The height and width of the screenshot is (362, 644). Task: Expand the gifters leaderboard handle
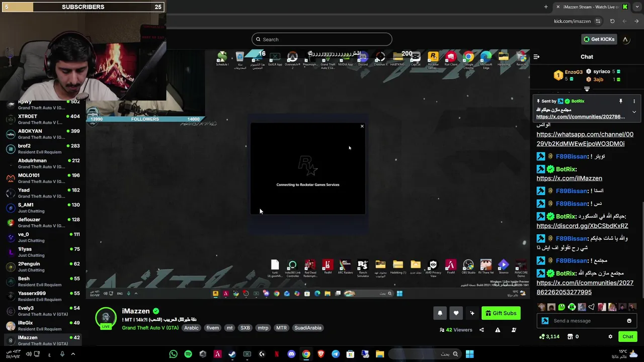pyautogui.click(x=587, y=89)
